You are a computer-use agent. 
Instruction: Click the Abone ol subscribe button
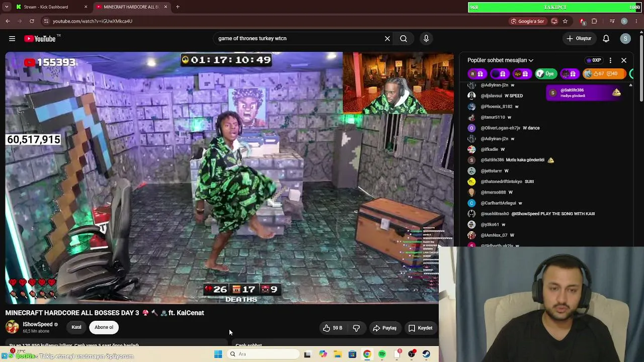[104, 327]
